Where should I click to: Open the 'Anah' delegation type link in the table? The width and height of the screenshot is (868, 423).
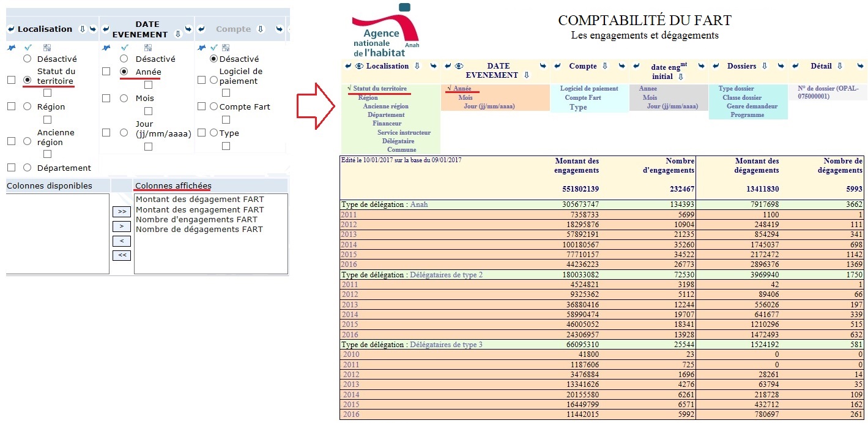pos(419,204)
